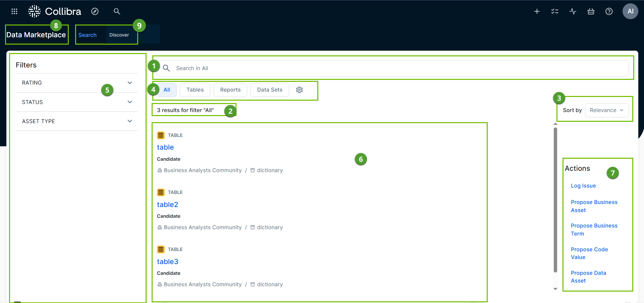Click the plus create icon

[x=537, y=11]
